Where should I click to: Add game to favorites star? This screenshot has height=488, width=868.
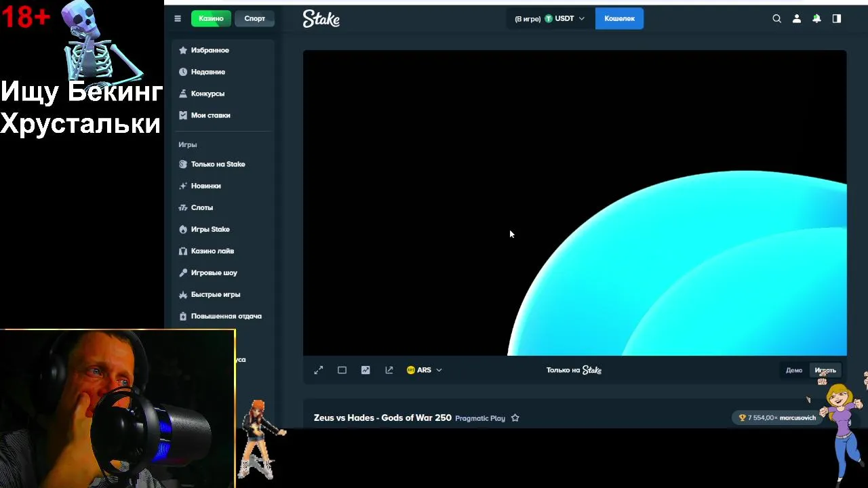click(x=515, y=418)
